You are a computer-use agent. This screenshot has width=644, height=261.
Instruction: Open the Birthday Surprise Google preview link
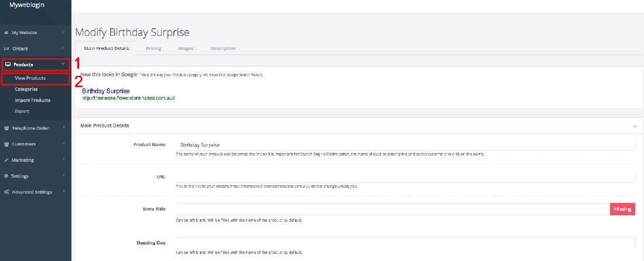tap(105, 91)
